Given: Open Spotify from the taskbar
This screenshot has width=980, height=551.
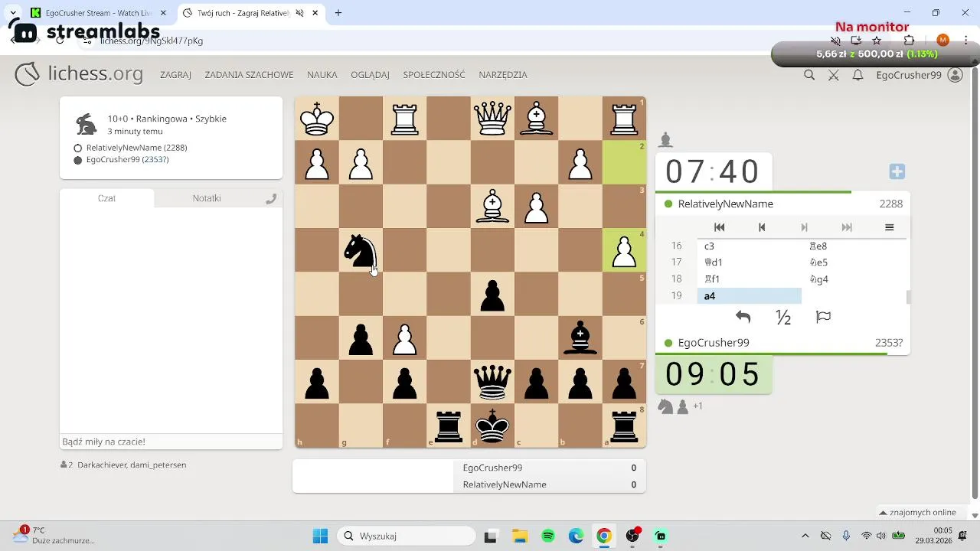Looking at the screenshot, I should pos(548,536).
